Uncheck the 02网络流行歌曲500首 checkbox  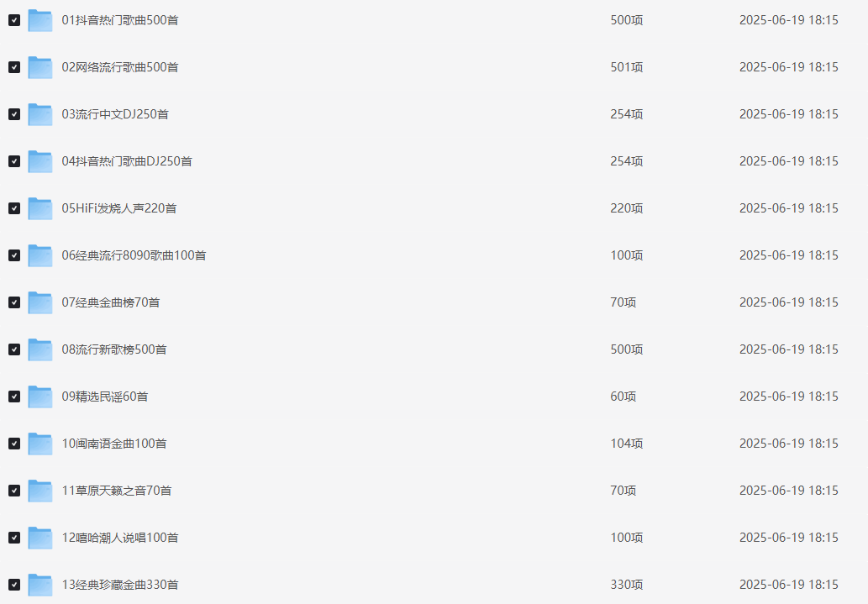14,67
